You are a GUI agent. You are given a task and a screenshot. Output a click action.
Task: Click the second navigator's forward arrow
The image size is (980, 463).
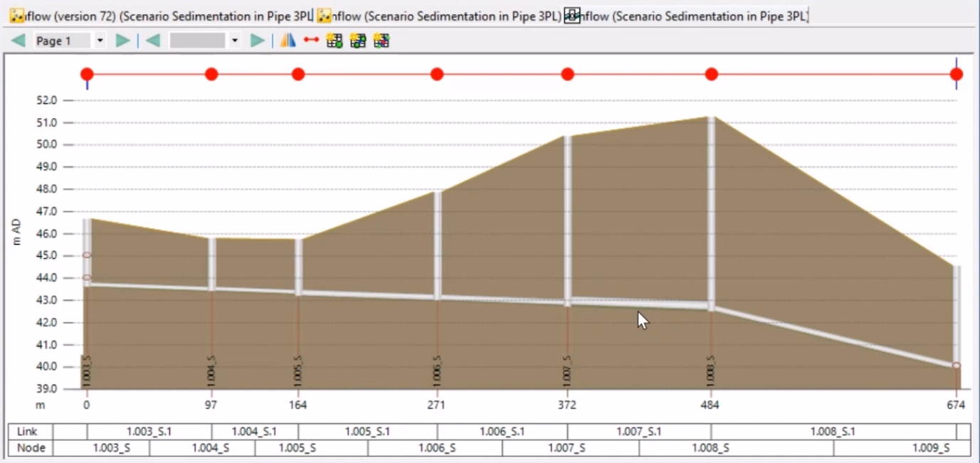coord(256,41)
